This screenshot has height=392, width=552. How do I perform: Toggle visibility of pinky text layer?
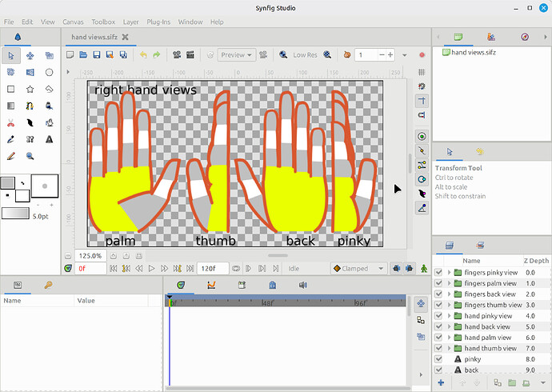[x=438, y=359]
